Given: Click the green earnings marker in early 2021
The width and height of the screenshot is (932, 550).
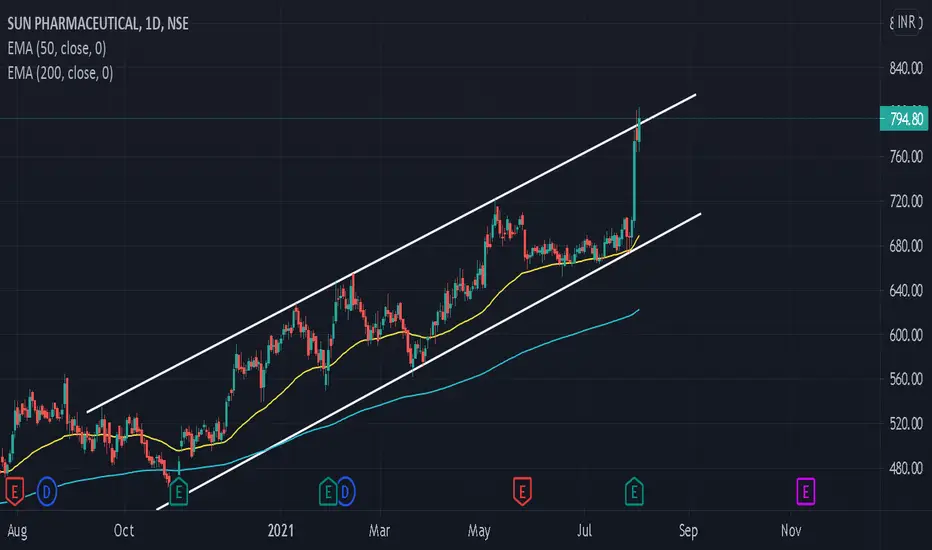Looking at the screenshot, I should click(x=328, y=492).
